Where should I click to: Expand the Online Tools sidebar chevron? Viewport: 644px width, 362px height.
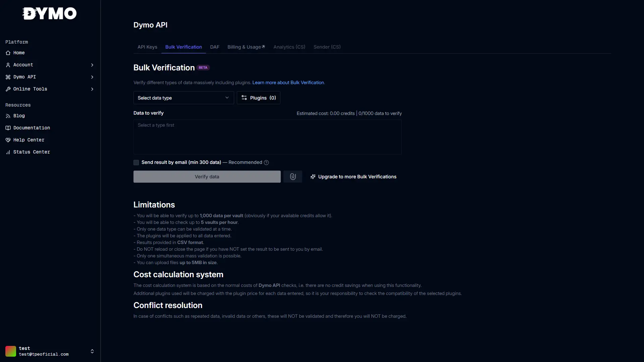point(92,89)
